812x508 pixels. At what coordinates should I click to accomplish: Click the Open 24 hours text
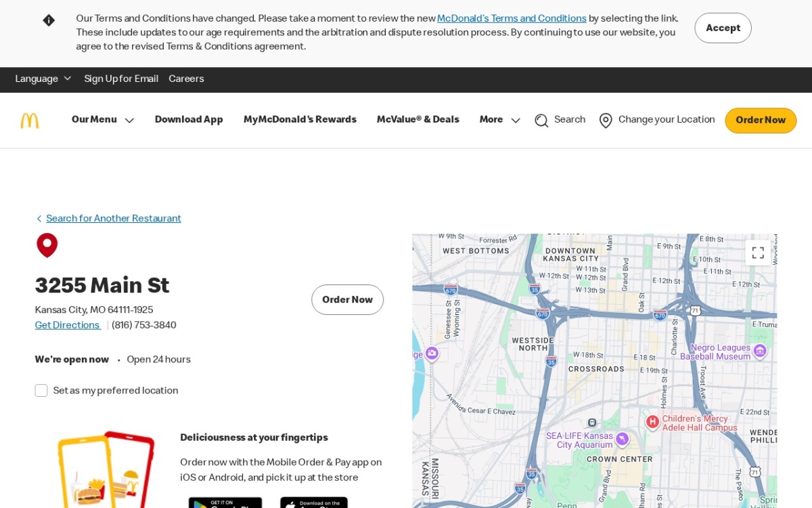coord(158,360)
